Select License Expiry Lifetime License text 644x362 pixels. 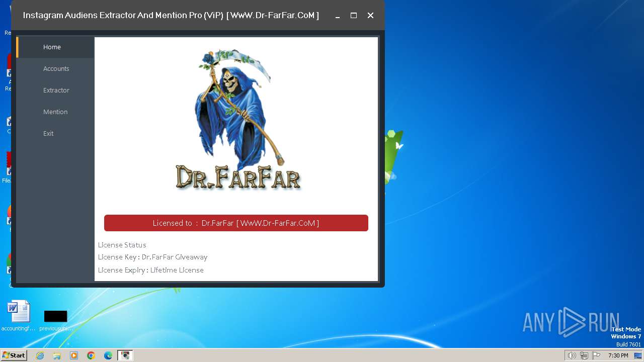[151, 270]
